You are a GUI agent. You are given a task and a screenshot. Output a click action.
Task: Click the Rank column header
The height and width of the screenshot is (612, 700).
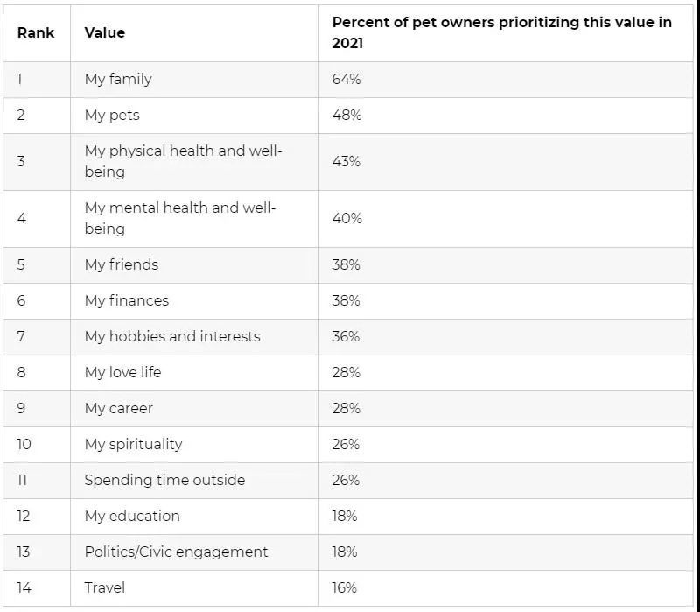[35, 32]
